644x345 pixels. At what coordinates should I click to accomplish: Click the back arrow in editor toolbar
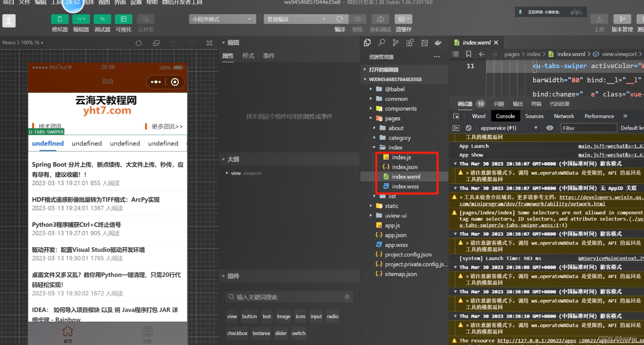[482, 54]
